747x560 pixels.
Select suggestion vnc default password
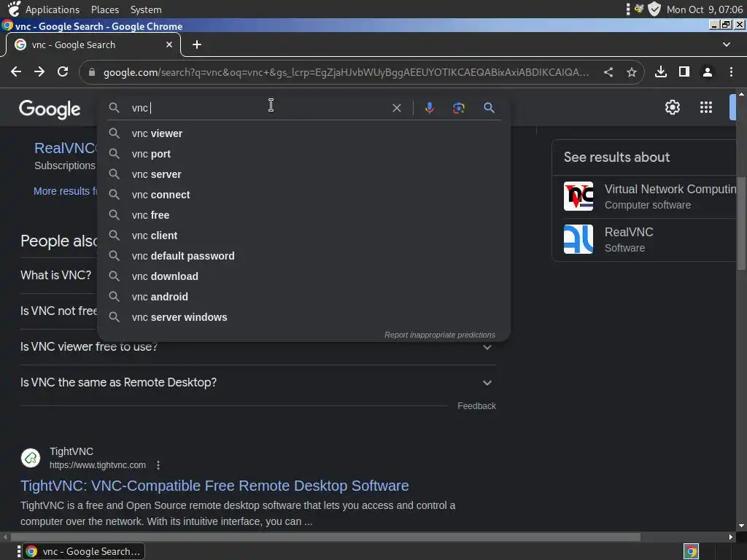point(303,256)
